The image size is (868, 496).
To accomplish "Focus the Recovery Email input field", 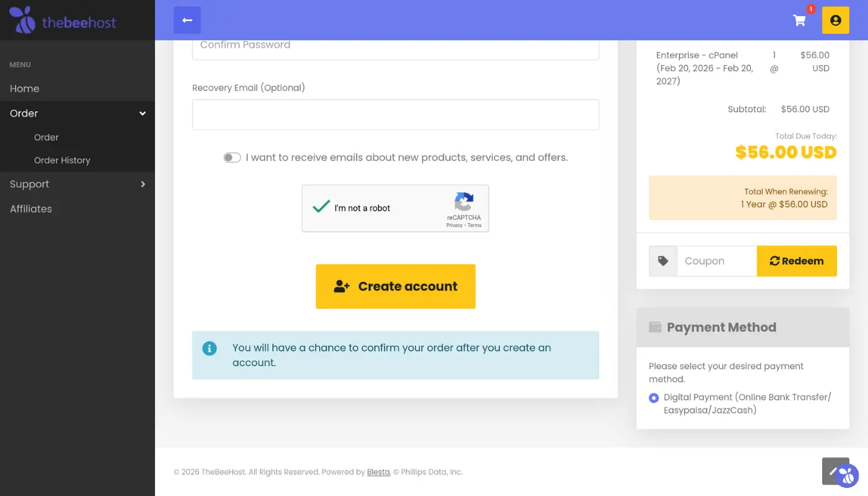I will tap(396, 115).
